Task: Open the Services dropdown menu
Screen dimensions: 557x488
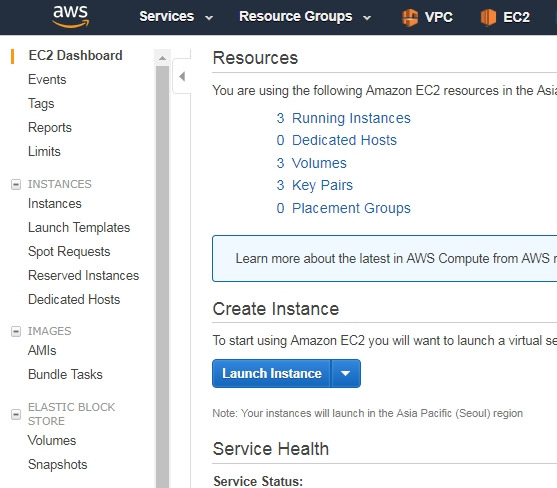Action: (176, 17)
